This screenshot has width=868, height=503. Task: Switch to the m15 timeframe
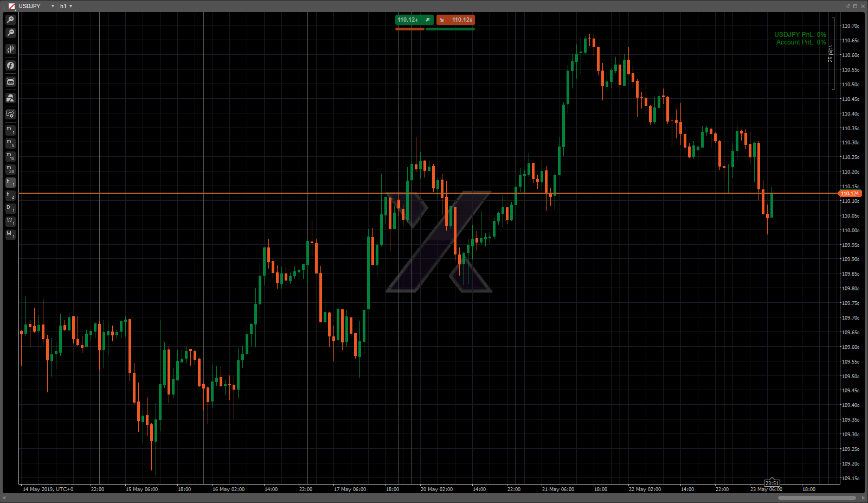10,156
